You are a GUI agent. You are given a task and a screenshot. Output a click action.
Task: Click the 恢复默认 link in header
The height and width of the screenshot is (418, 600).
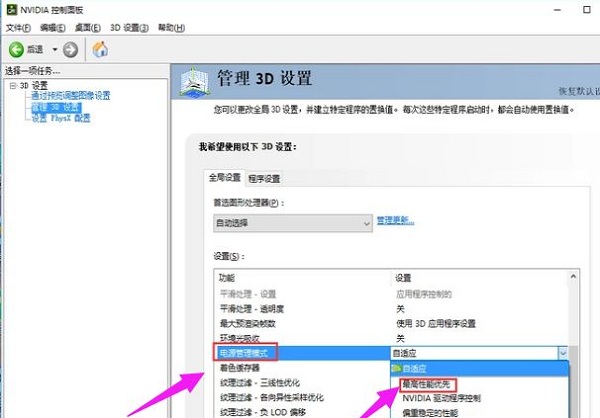(579, 91)
